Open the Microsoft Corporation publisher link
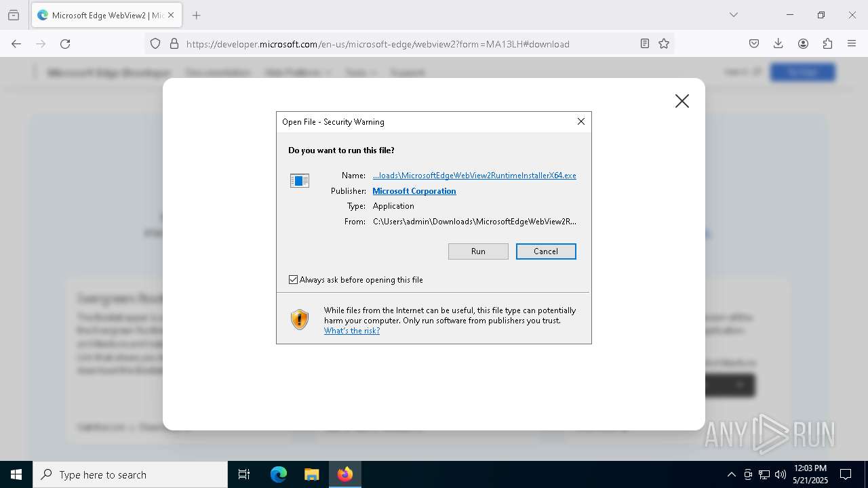 [414, 191]
